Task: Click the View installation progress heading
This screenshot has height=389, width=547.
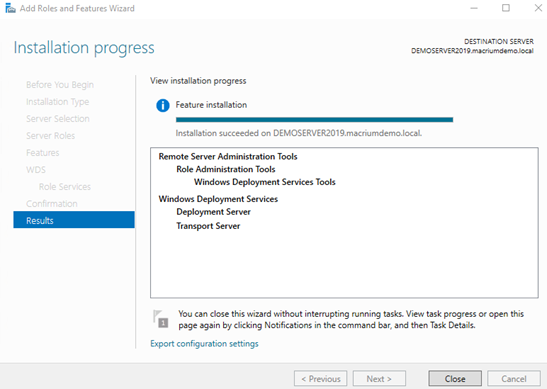Action: 198,81
